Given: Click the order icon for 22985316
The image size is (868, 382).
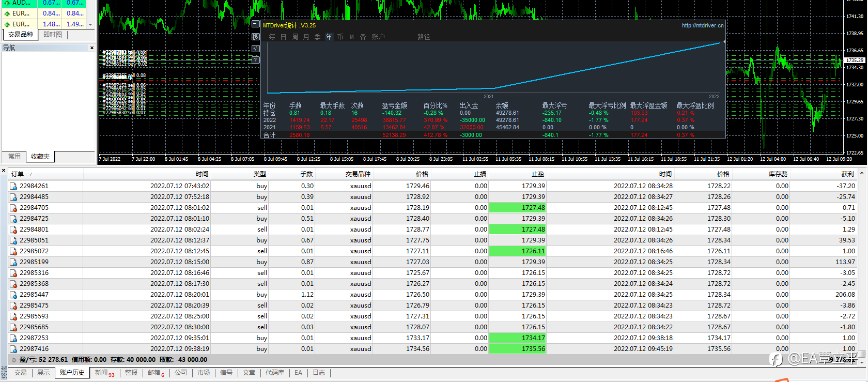Looking at the screenshot, I should 13,273.
